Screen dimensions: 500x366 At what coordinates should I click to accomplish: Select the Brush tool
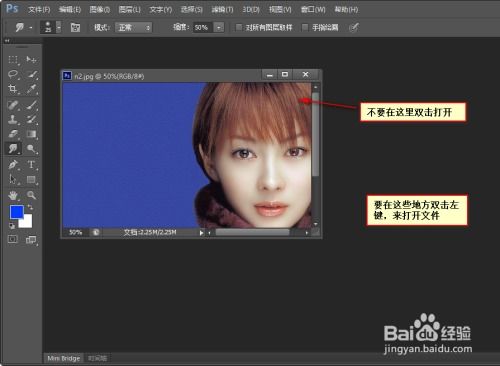[31, 105]
